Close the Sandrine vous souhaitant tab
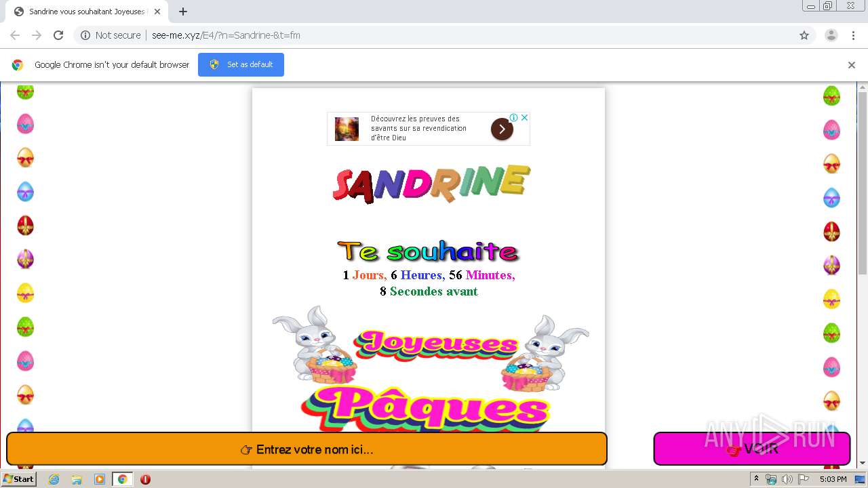Screen dimensions: 868x488 coord(157,12)
